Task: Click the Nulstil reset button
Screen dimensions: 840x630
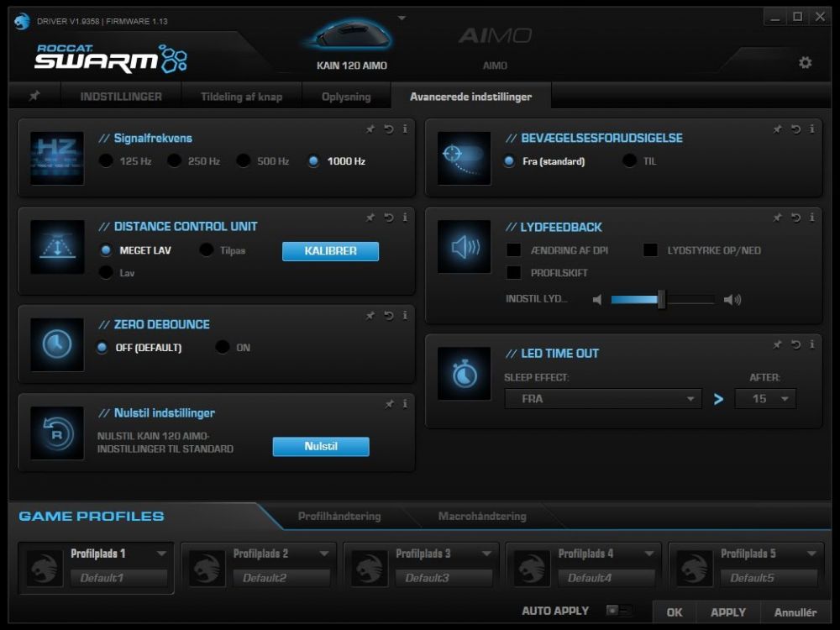Action: click(321, 446)
